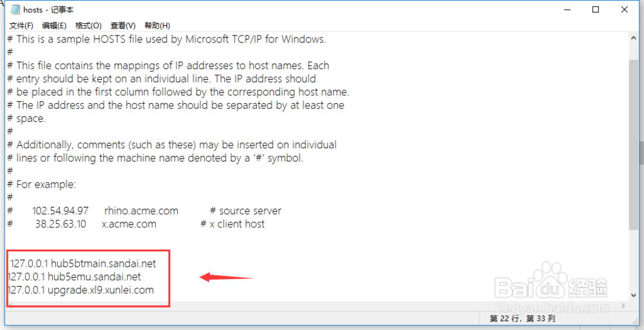The image size is (644, 330).
Task: Minimize the hosts Notepad window
Action: [567, 10]
